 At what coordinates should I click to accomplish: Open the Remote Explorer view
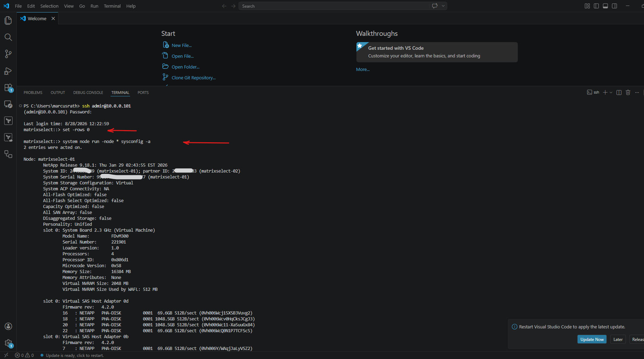point(8,104)
